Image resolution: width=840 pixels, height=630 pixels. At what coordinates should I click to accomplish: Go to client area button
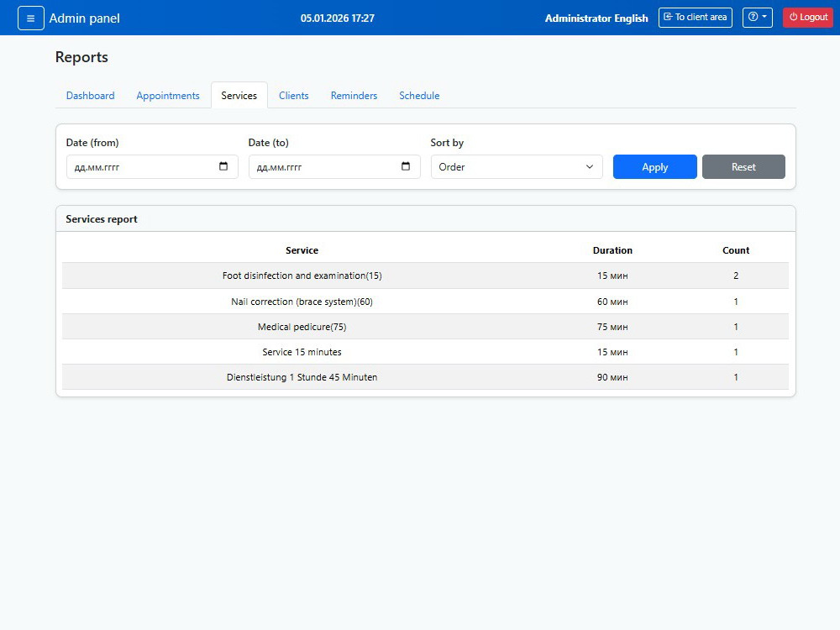click(x=696, y=18)
